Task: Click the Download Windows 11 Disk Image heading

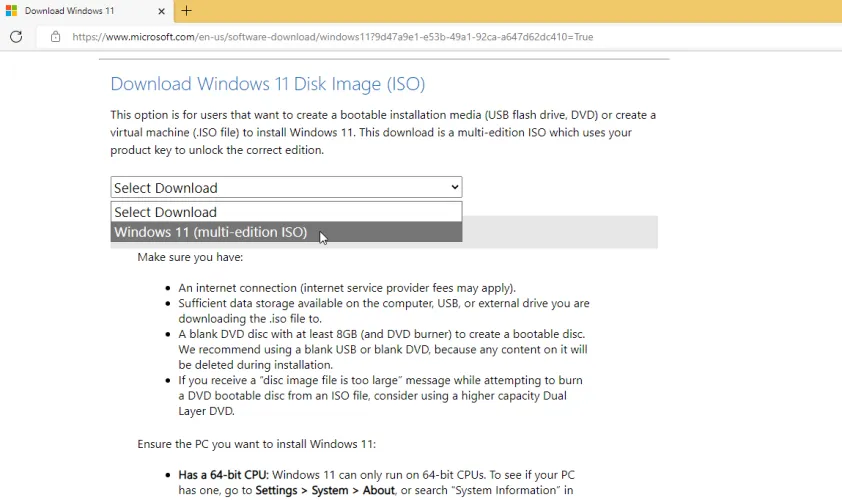Action: (267, 84)
